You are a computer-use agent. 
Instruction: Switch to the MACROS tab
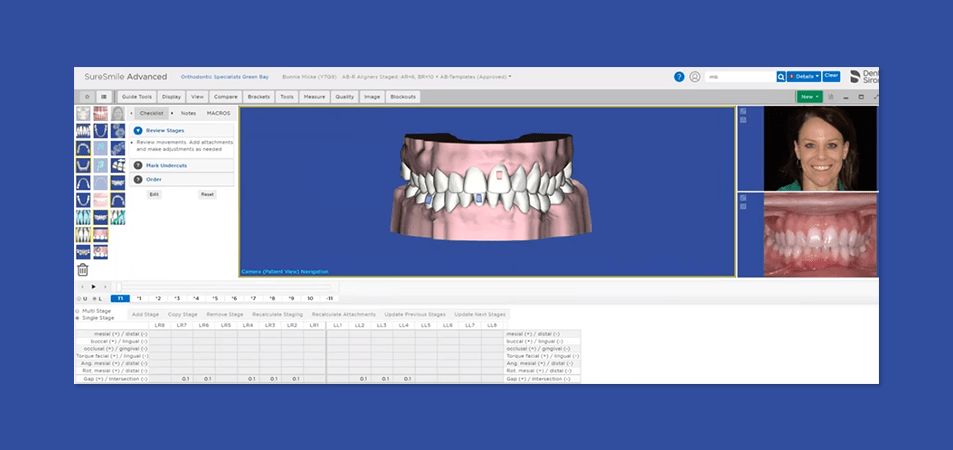[218, 113]
